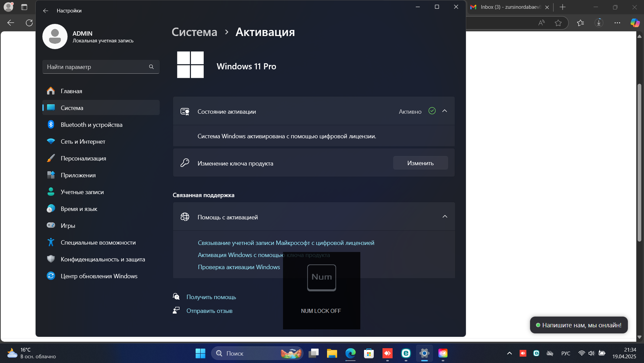Click the search magnifier in the Settings search box
The height and width of the screenshot is (363, 644).
(151, 67)
